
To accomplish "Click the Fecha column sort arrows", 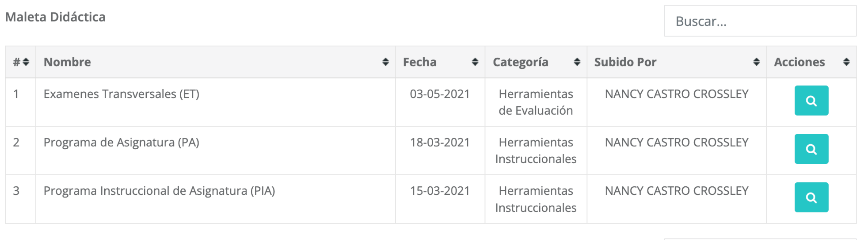I will click(x=475, y=62).
